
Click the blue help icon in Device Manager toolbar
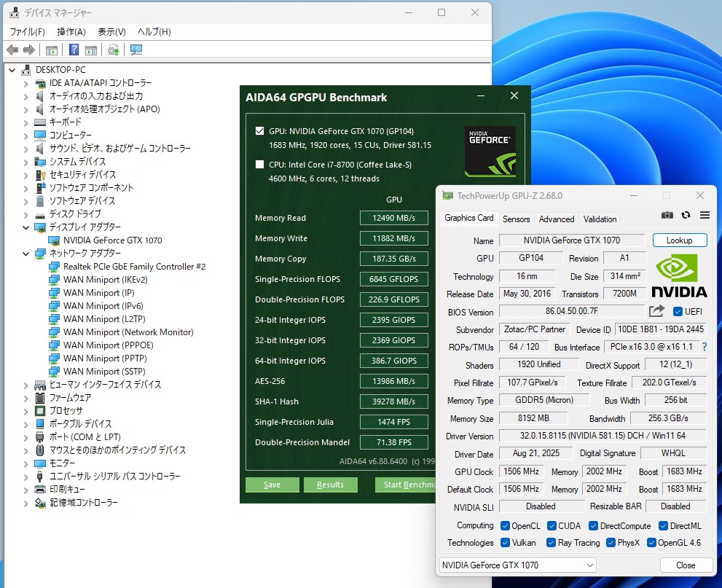coord(74,50)
